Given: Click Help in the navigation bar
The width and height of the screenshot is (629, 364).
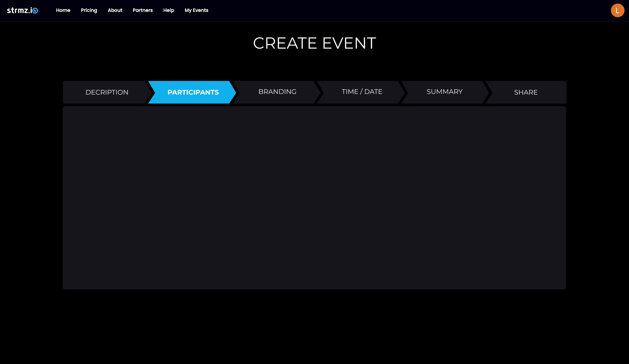Looking at the screenshot, I should tap(169, 10).
